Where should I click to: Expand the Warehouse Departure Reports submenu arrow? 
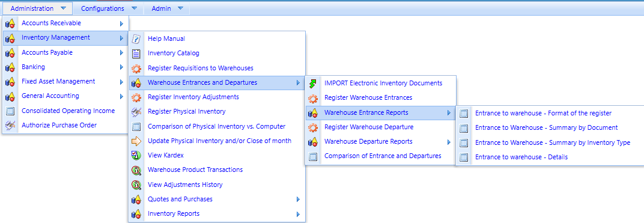click(x=449, y=142)
